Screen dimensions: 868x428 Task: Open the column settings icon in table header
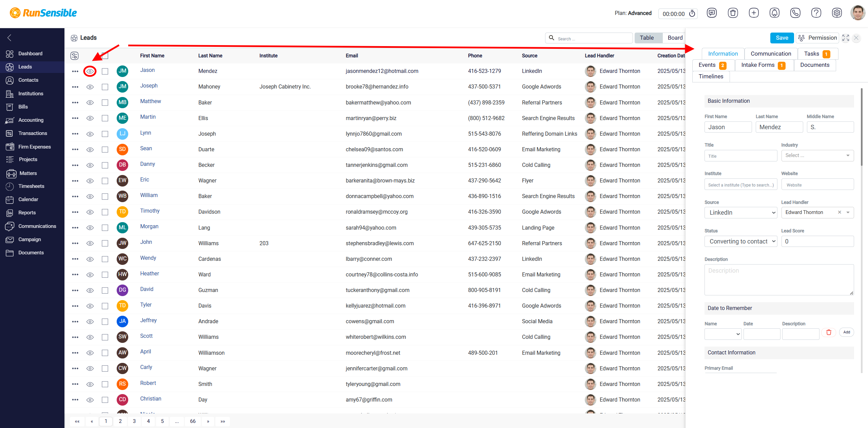pos(74,56)
